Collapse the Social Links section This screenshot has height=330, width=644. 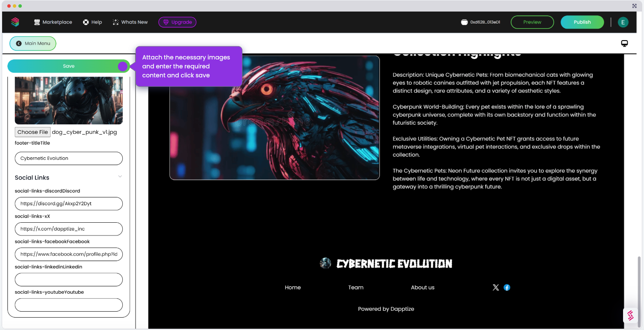click(120, 176)
